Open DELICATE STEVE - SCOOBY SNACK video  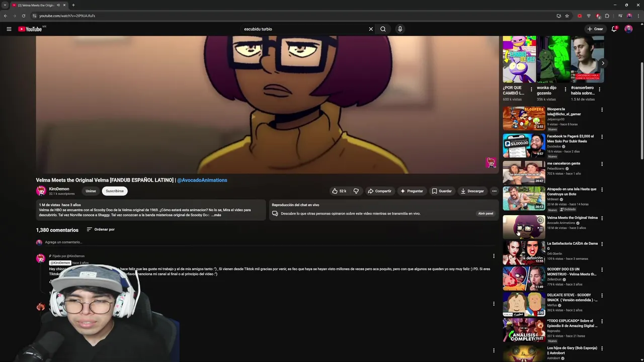(572, 298)
